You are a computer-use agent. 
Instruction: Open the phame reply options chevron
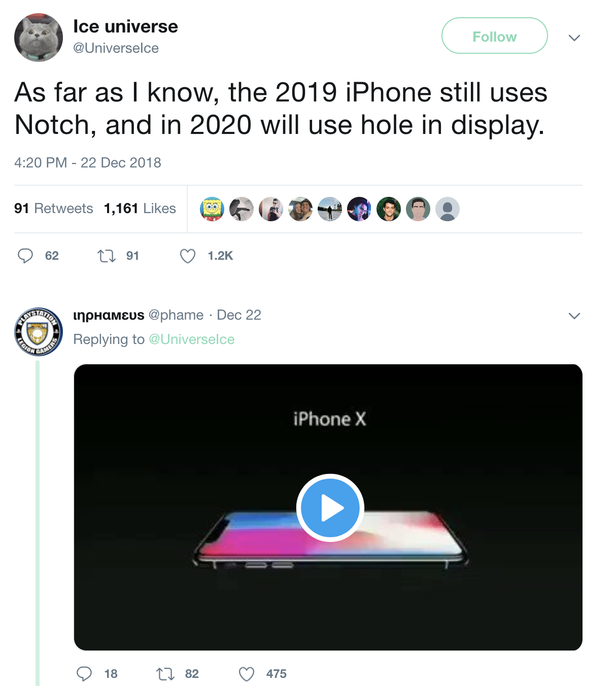[574, 316]
